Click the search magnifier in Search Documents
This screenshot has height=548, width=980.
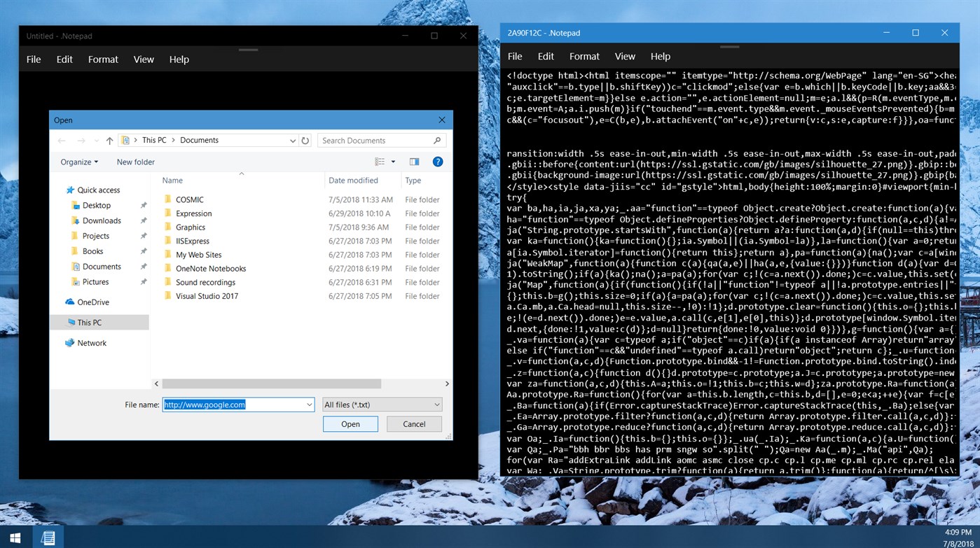tap(438, 140)
